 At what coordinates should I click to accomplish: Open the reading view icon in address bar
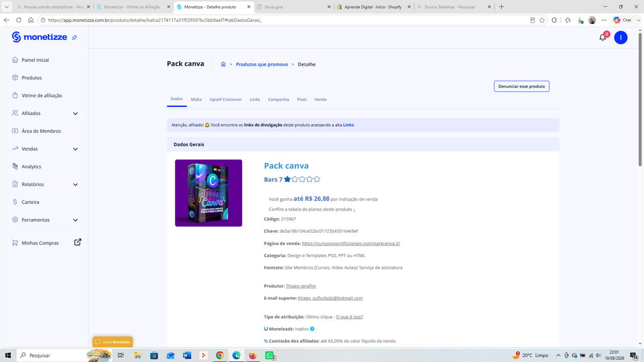(532, 20)
